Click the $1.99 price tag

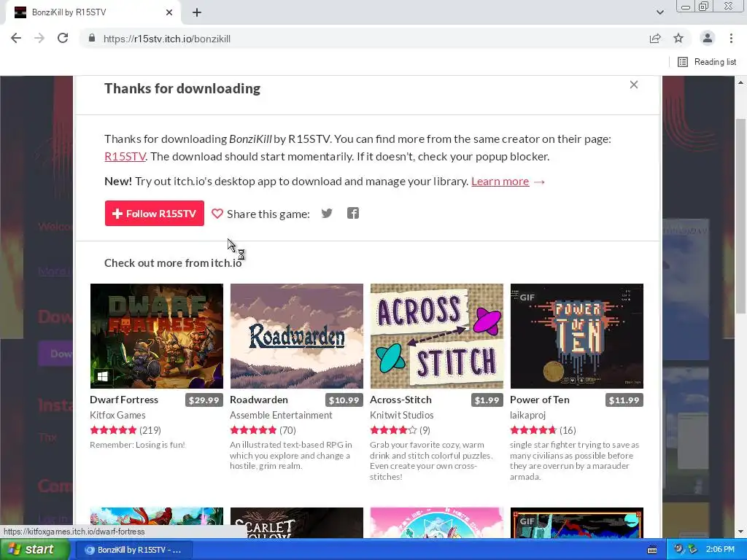[487, 400]
